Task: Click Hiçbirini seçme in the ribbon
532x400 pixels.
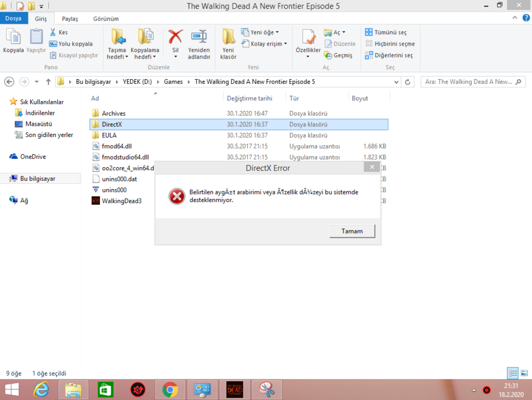Action: pyautogui.click(x=390, y=44)
